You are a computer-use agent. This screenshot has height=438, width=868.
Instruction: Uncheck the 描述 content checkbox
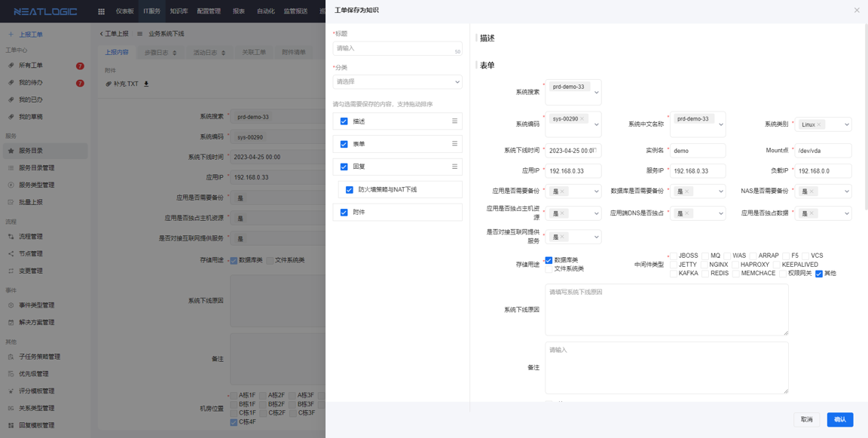pos(344,121)
